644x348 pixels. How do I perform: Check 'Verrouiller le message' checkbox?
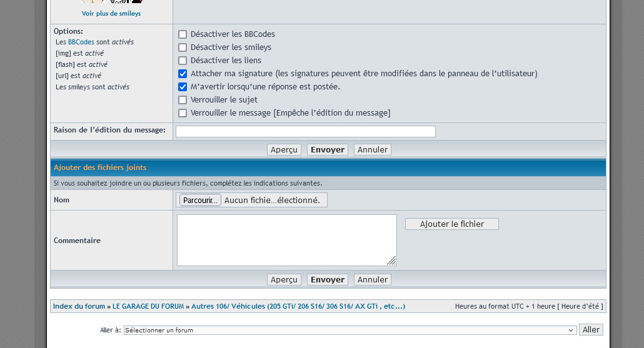183,113
